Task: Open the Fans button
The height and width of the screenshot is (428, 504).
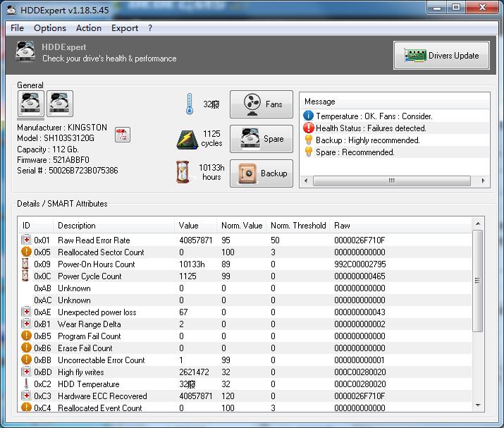Action: click(x=262, y=104)
